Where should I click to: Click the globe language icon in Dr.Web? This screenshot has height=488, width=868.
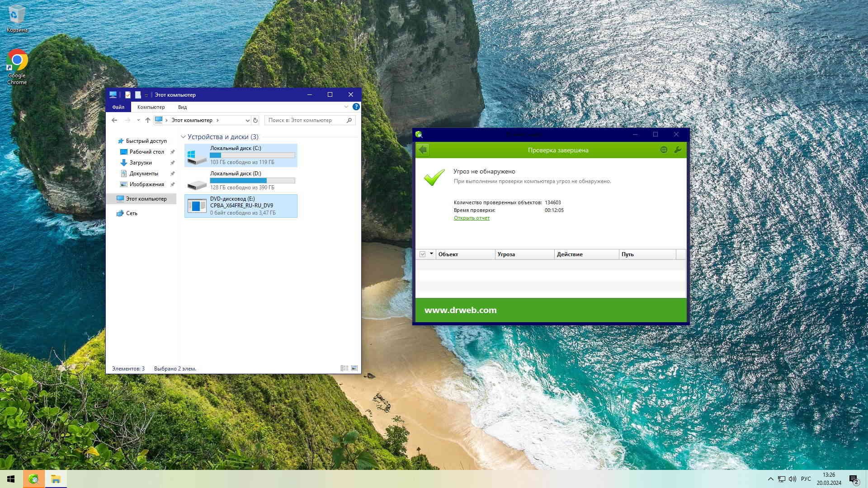click(x=664, y=150)
